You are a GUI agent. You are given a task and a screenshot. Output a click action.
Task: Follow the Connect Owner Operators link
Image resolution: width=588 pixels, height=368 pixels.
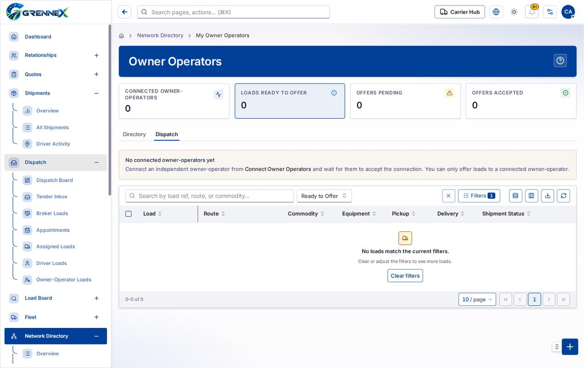pyautogui.click(x=278, y=169)
